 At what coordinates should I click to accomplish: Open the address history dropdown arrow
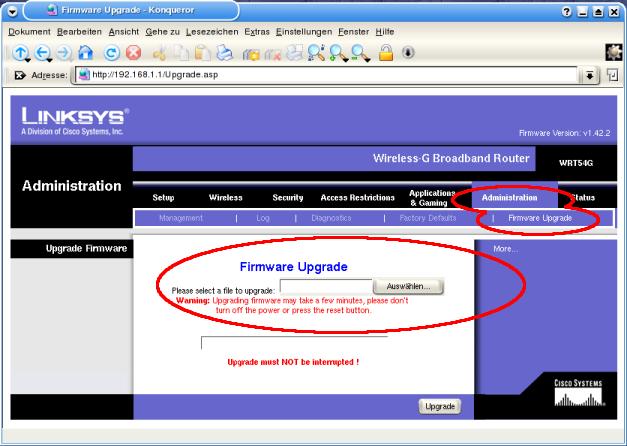click(x=590, y=75)
